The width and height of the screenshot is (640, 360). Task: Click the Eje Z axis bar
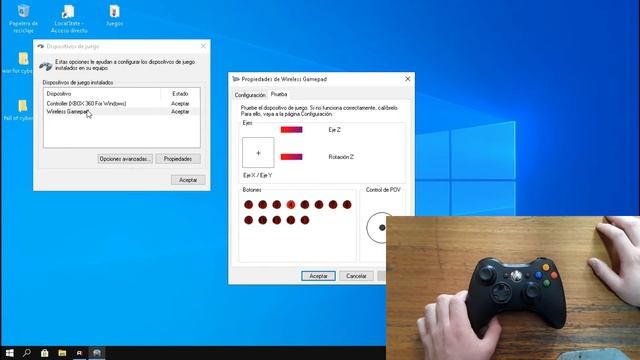coord(291,130)
